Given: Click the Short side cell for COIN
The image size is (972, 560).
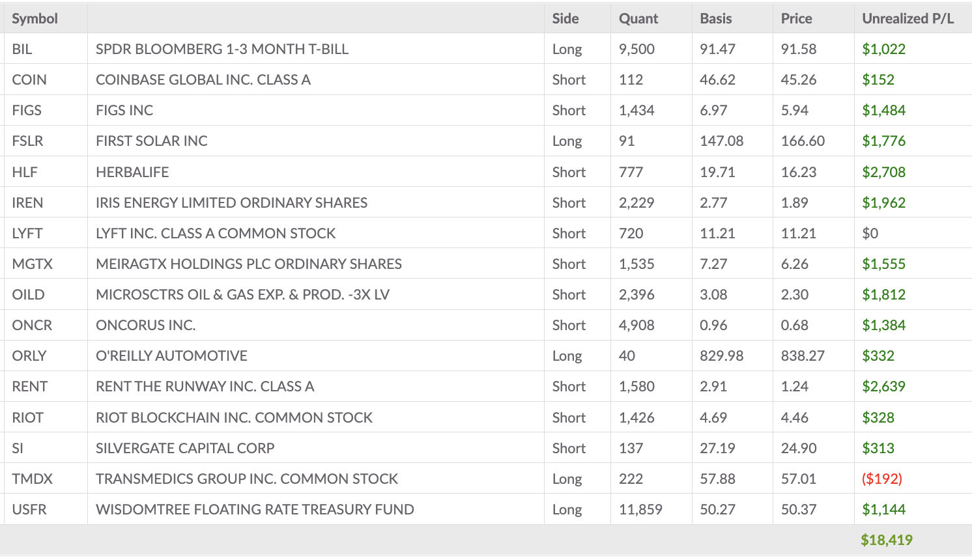Looking at the screenshot, I should pos(569,79).
